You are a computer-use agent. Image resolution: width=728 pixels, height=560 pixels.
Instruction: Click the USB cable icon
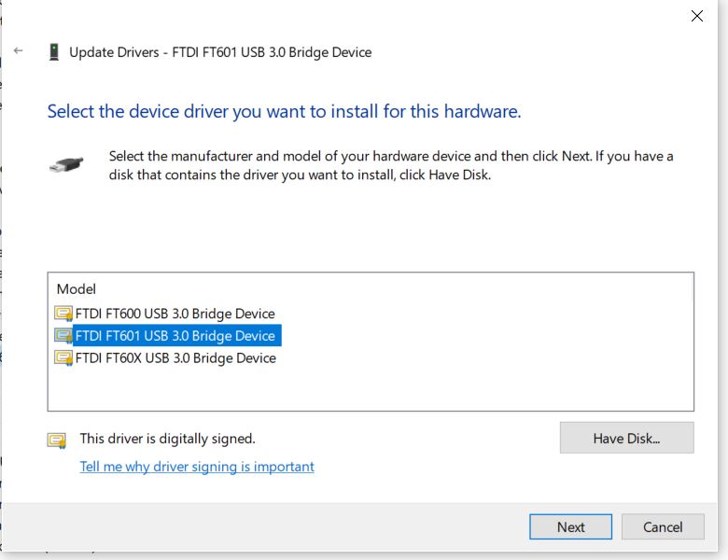(x=66, y=165)
